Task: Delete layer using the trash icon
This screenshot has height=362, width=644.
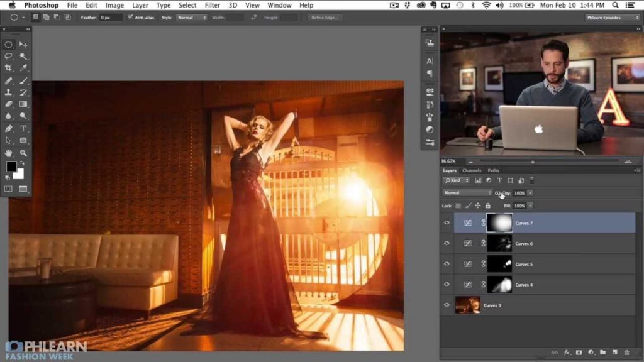Action: click(626, 353)
